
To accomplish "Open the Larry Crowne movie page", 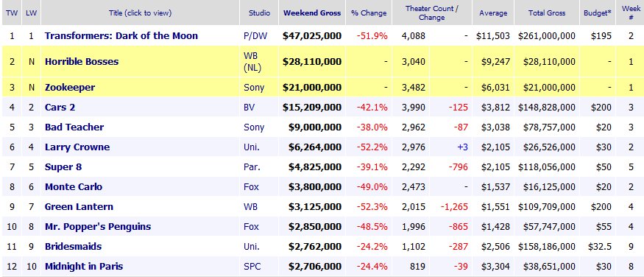I will tap(77, 147).
